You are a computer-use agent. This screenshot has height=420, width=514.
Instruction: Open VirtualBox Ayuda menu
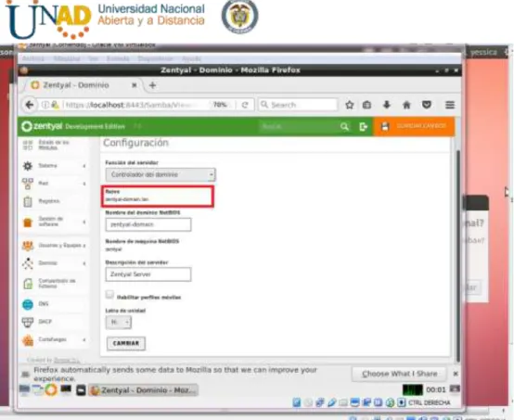tap(191, 58)
